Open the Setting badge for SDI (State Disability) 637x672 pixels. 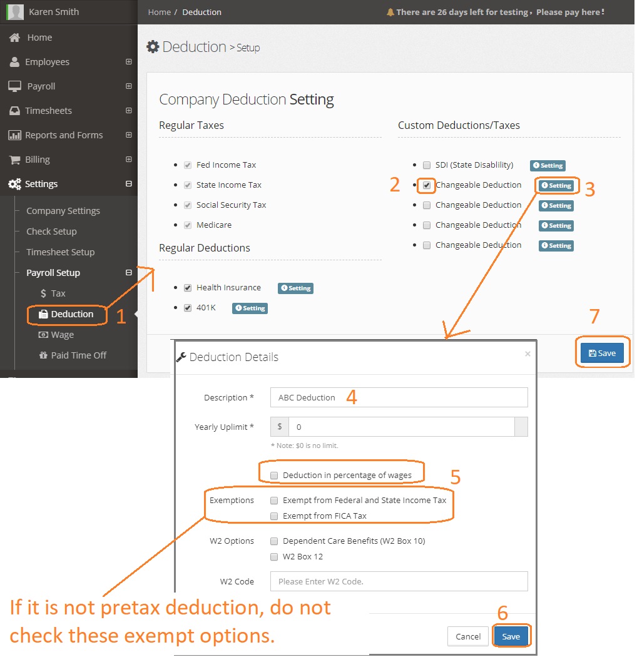[x=548, y=165]
